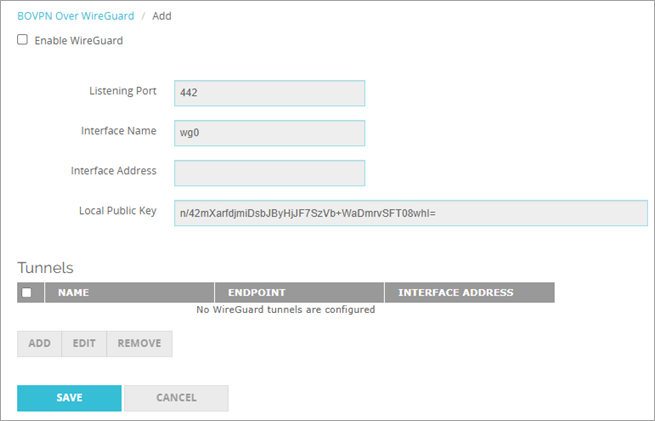The width and height of the screenshot is (655, 421).
Task: Click the Enable WireGuard label
Action: (x=79, y=41)
